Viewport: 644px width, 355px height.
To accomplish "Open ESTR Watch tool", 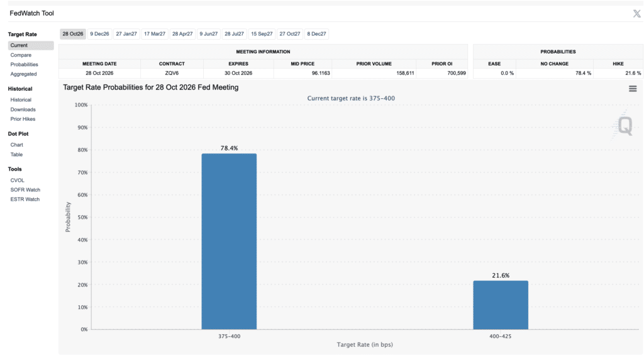I will 25,200.
